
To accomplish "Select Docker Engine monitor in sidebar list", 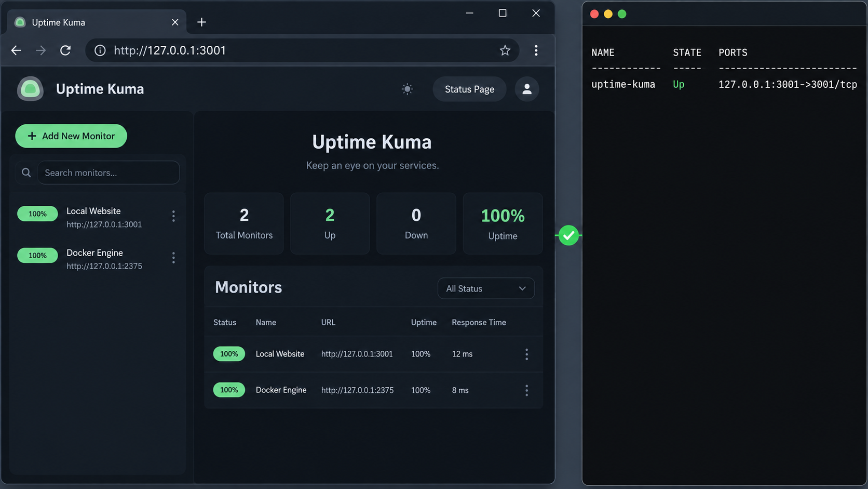I will click(98, 259).
